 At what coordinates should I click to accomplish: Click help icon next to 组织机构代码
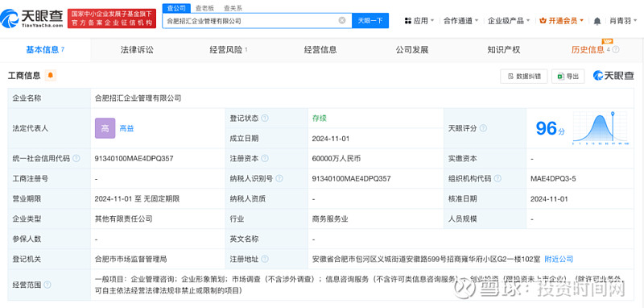497,178
